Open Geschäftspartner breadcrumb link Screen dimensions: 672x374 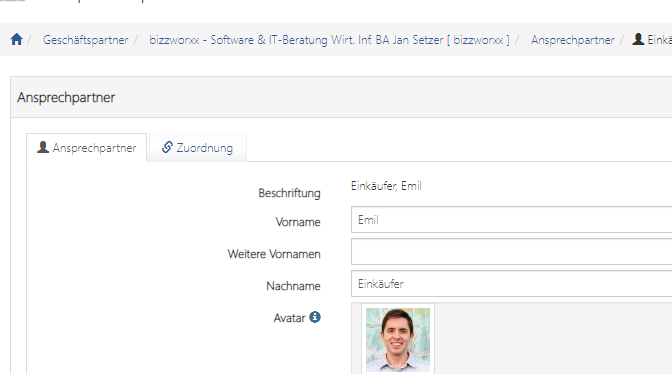[x=85, y=40]
